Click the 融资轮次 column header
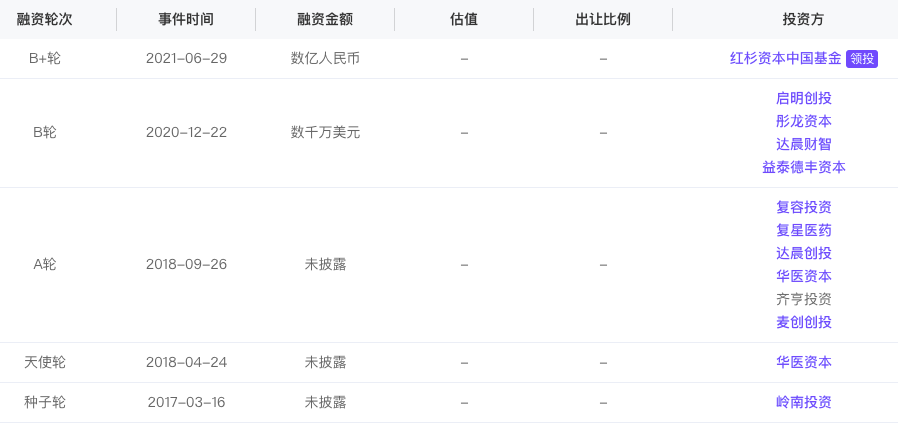 click(45, 19)
